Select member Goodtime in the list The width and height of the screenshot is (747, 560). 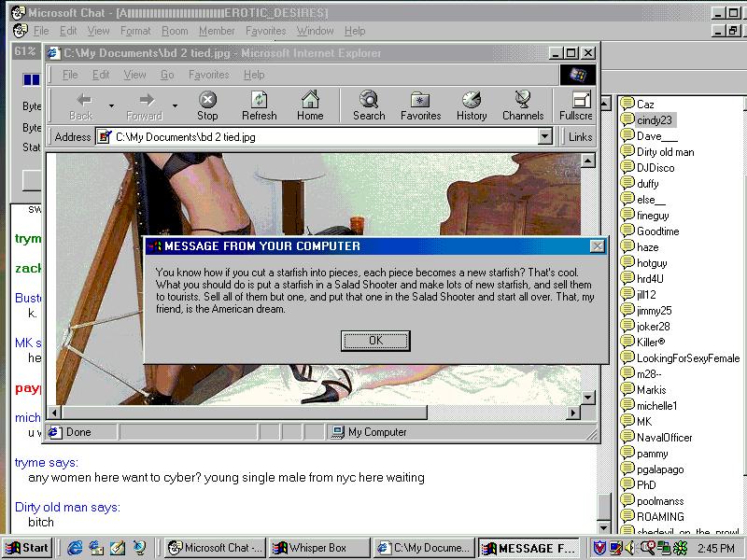click(657, 231)
